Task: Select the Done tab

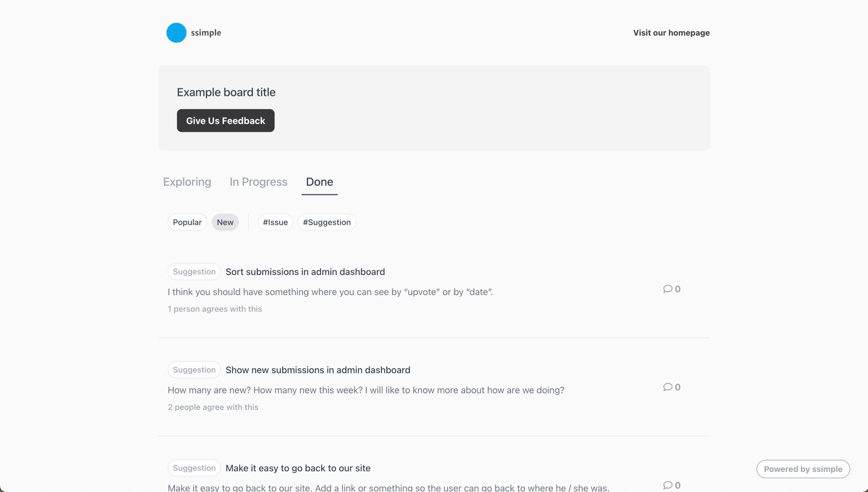Action: tap(319, 182)
